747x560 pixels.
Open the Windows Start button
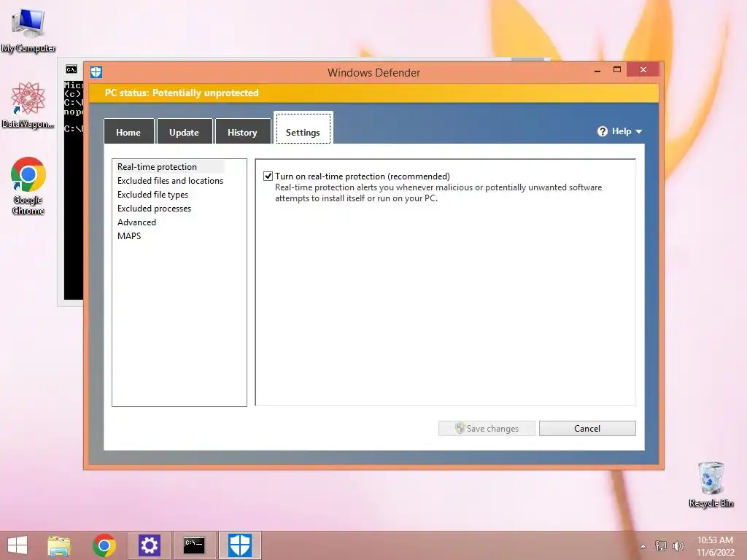click(x=18, y=545)
